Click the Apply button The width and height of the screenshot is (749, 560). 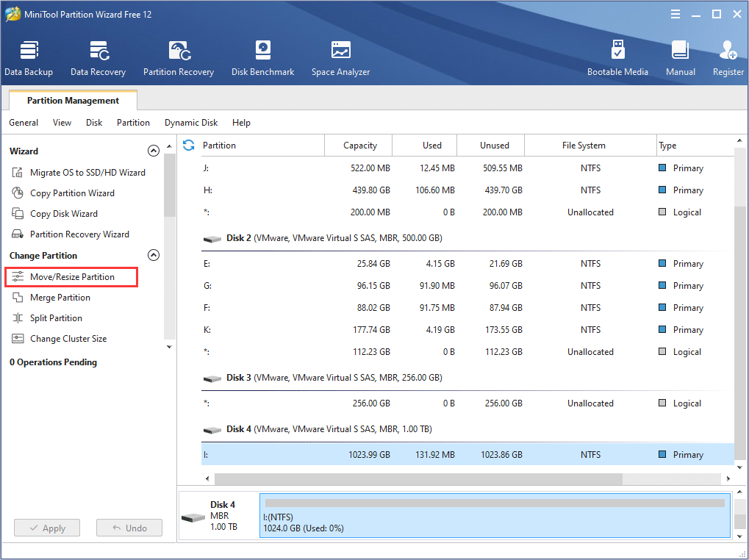[x=47, y=528]
